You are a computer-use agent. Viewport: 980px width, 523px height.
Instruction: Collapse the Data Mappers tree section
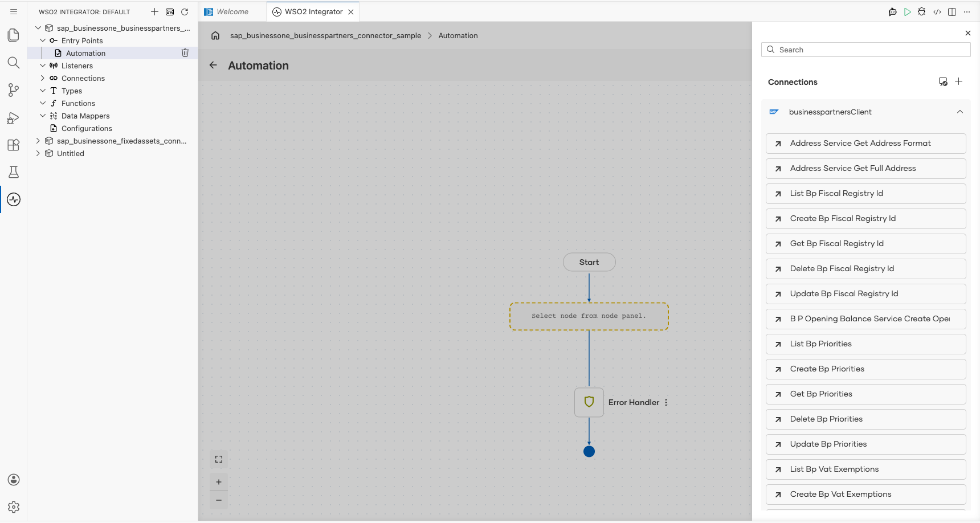point(43,116)
